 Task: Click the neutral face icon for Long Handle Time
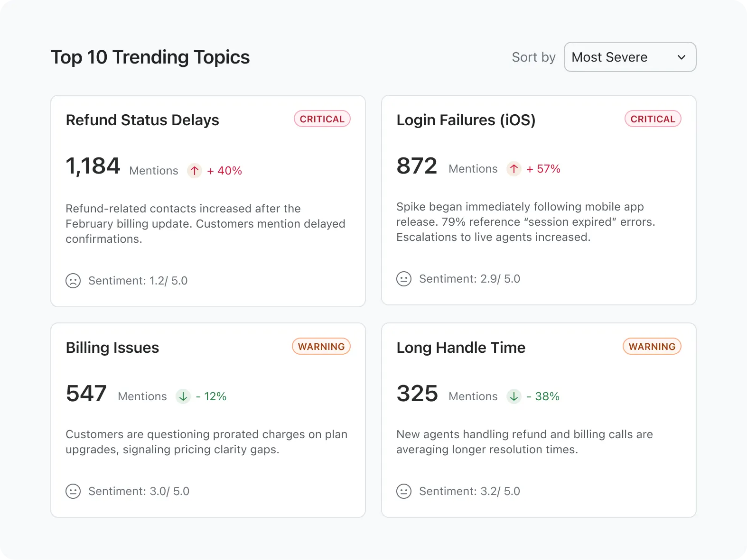404,491
